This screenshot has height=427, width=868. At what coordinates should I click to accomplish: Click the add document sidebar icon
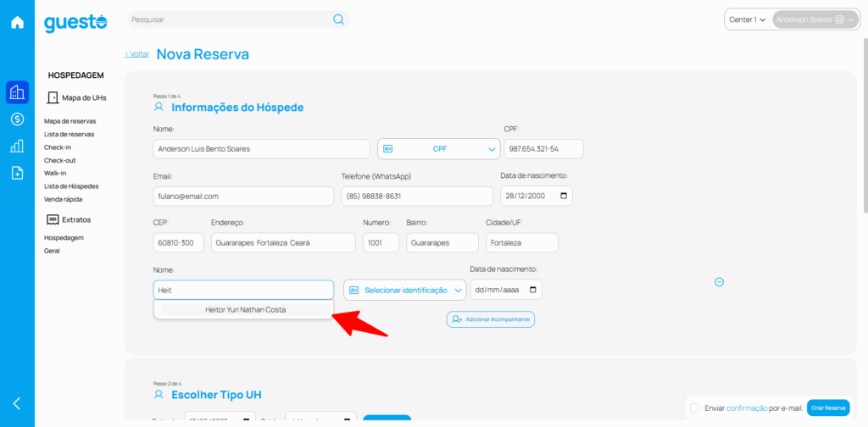17,173
